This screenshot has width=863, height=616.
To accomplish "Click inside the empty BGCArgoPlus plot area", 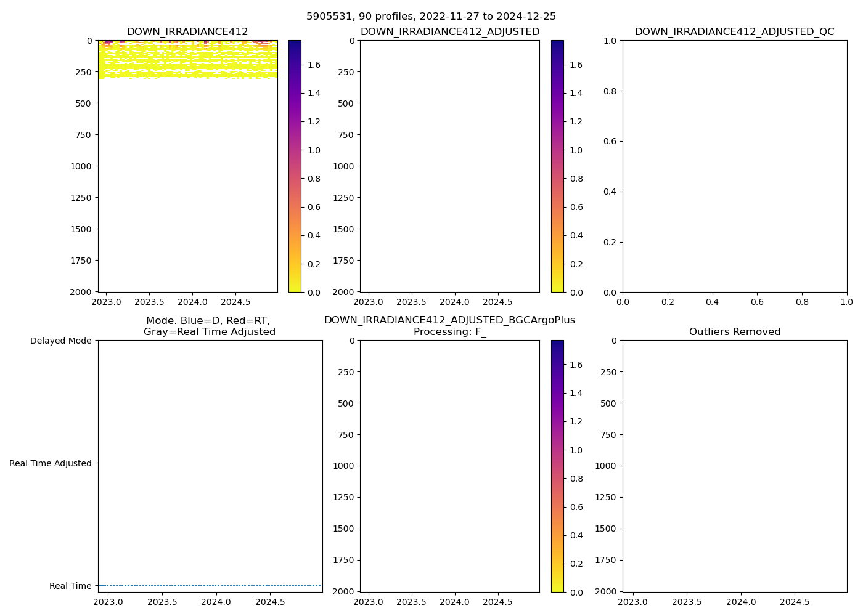I will pos(449,466).
